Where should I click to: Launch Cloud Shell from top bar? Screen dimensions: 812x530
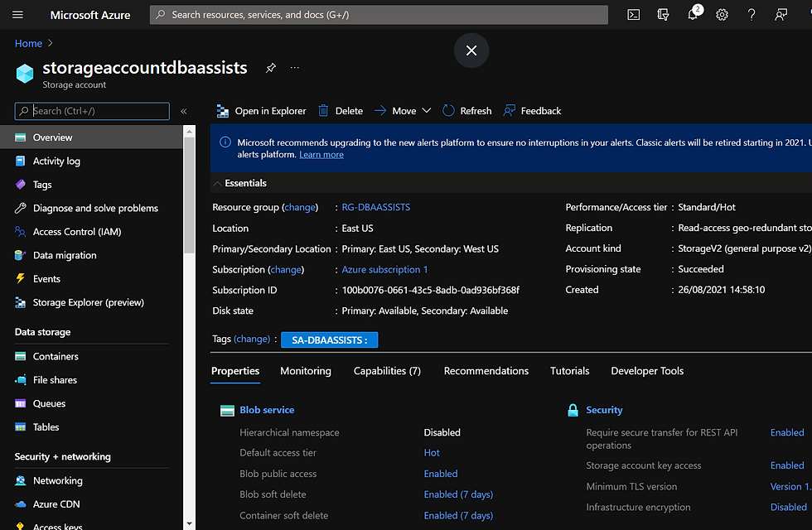(633, 15)
